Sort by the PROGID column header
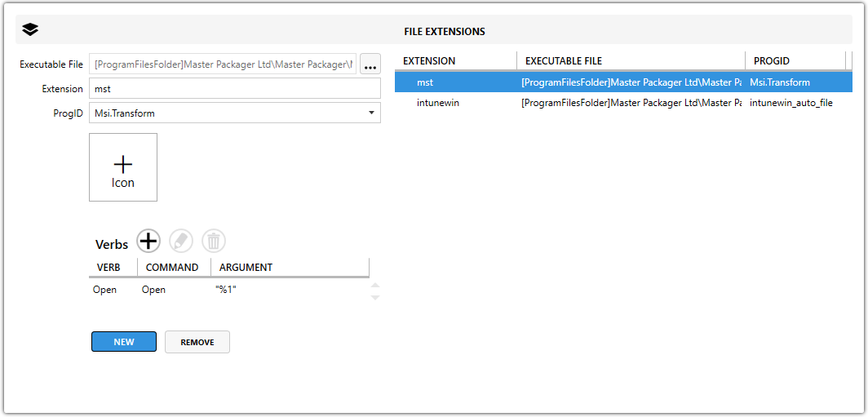This screenshot has height=417, width=868. coord(795,61)
